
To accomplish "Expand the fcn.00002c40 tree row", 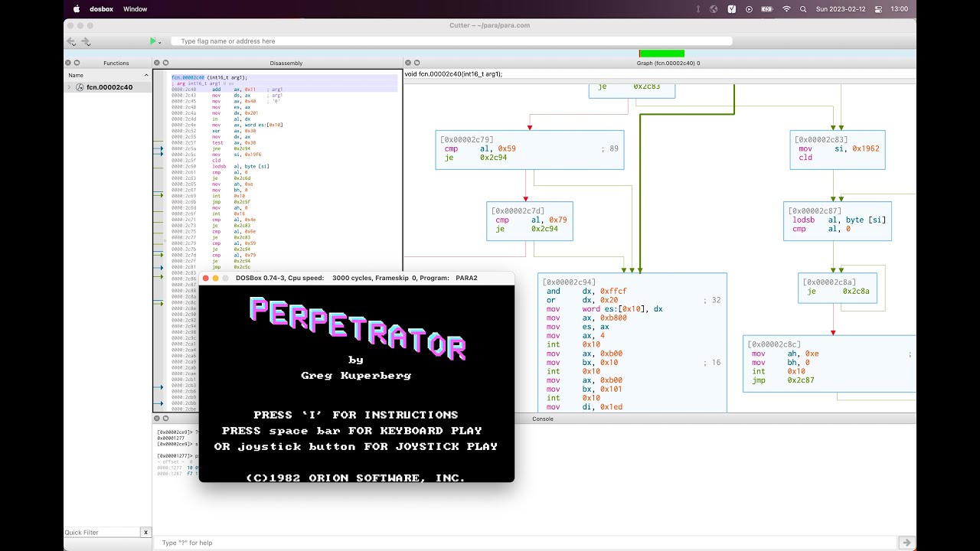I will click(69, 87).
